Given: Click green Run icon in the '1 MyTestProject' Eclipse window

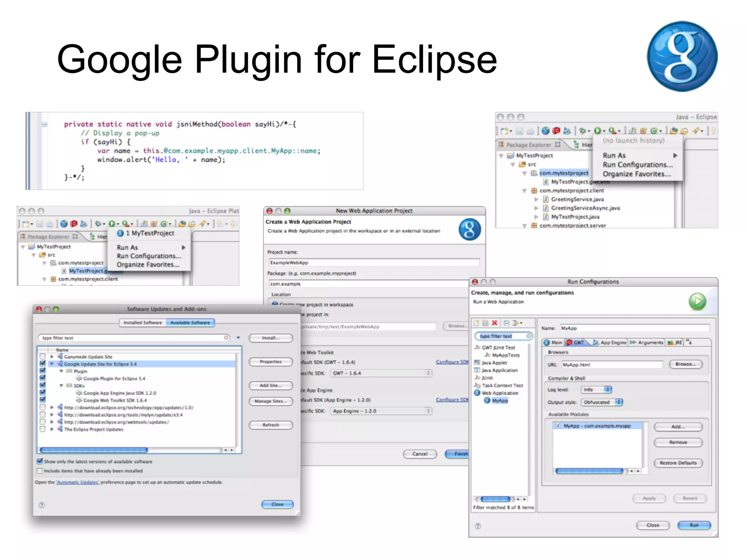Looking at the screenshot, I should click(112, 224).
